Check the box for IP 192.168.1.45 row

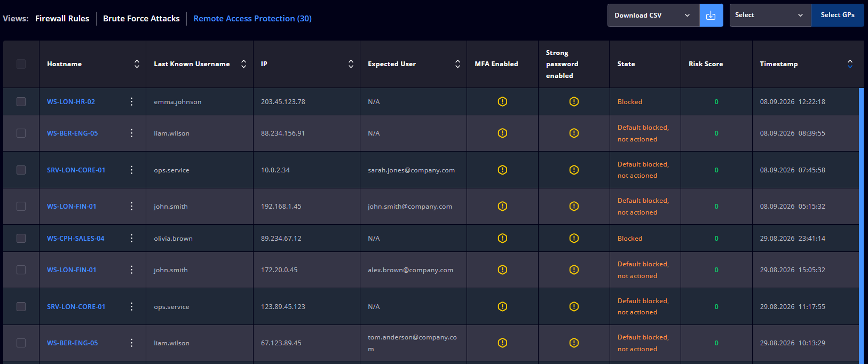(21, 206)
